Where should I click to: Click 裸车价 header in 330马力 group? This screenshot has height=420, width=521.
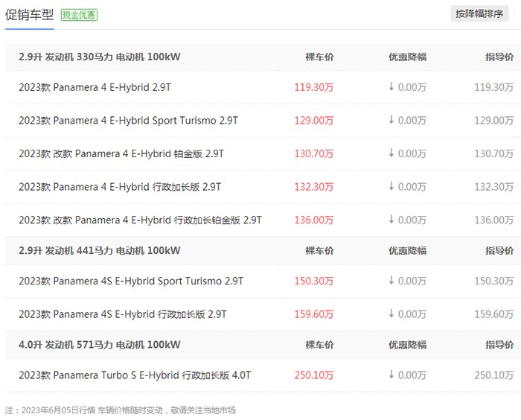coord(319,57)
